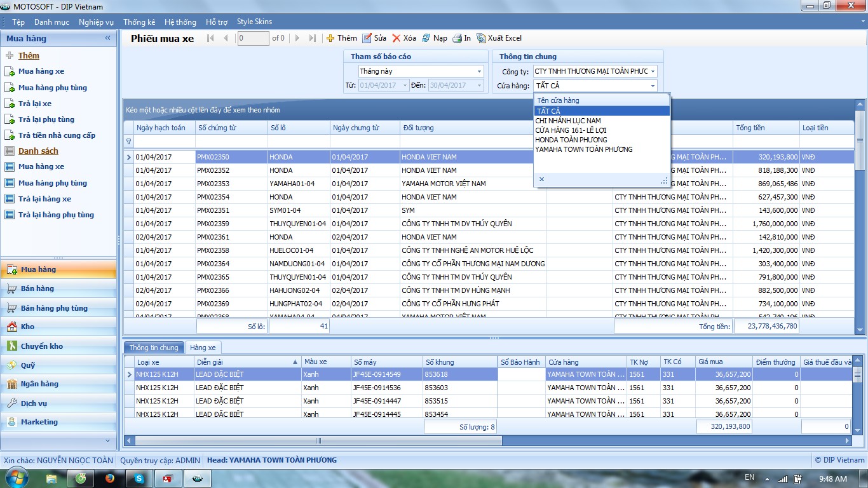Open the Kho module in the sidebar
The image size is (868, 488).
click(x=27, y=327)
